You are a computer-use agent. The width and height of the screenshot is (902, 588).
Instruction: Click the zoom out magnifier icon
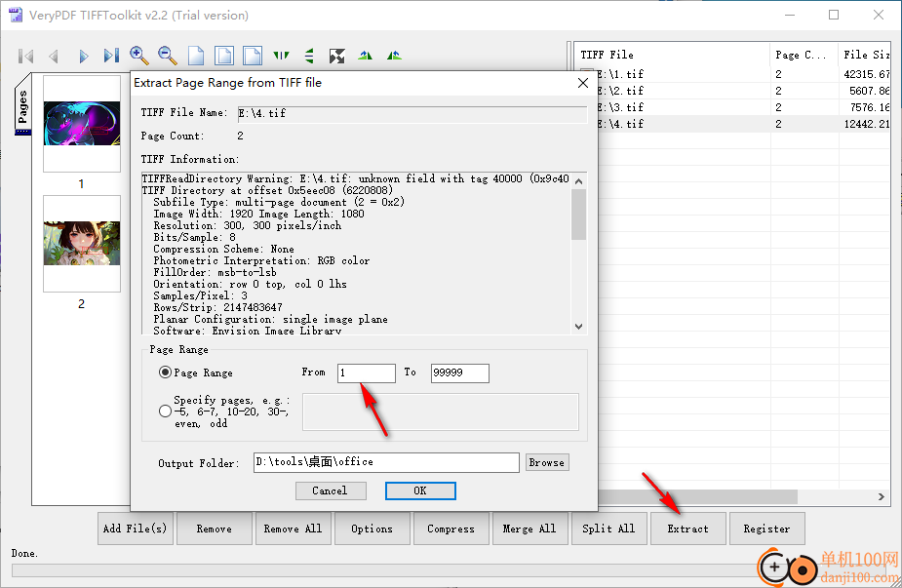point(168,56)
